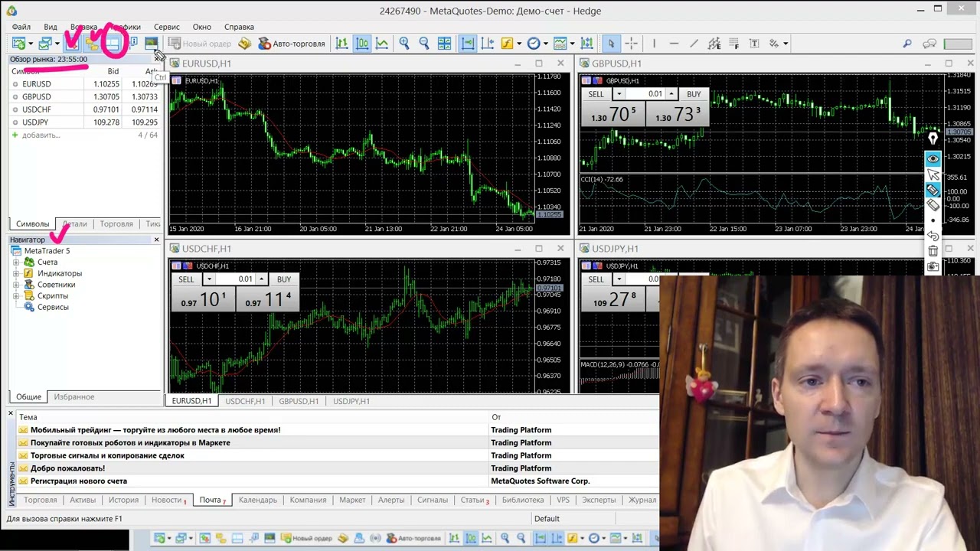Click SELL on the GBPUSD chart
Viewport: 980px width, 551px height.
[x=596, y=94]
